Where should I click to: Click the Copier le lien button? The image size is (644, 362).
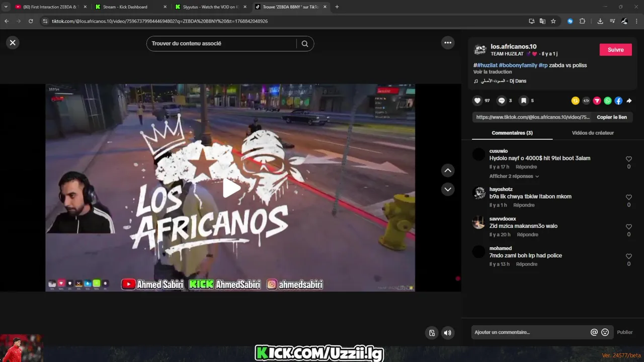(612, 117)
